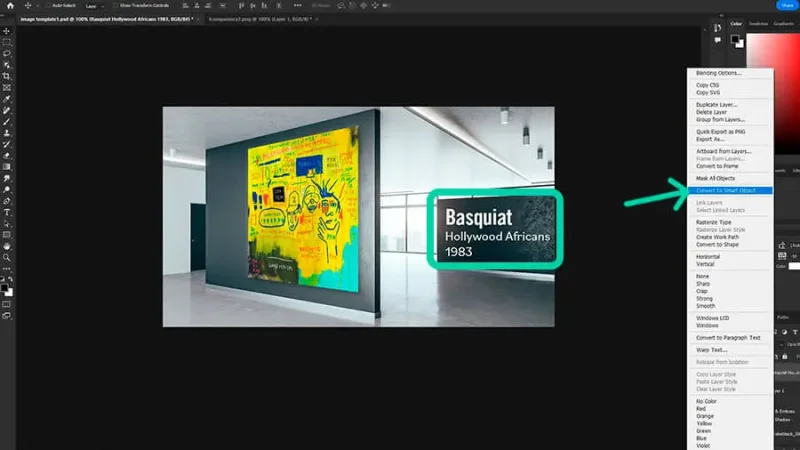Click the foreground color swatch in toolbar
Screen dimensions: 800x450
(4, 288)
